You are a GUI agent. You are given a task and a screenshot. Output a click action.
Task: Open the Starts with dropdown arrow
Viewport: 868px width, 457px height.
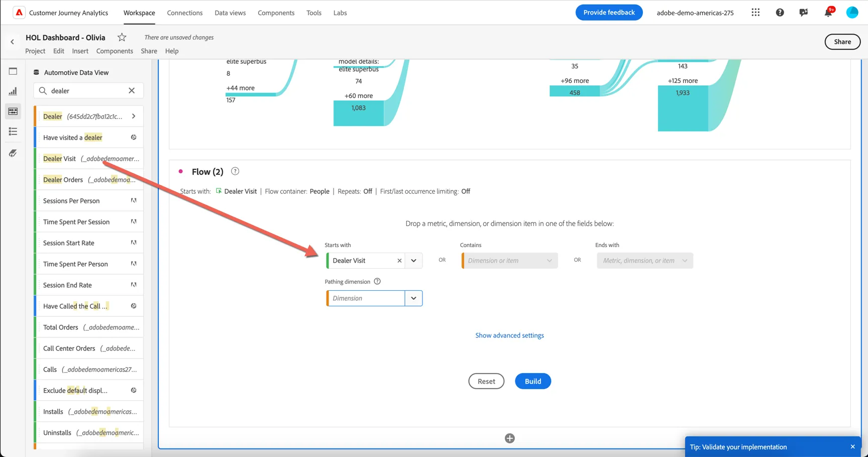[414, 261]
